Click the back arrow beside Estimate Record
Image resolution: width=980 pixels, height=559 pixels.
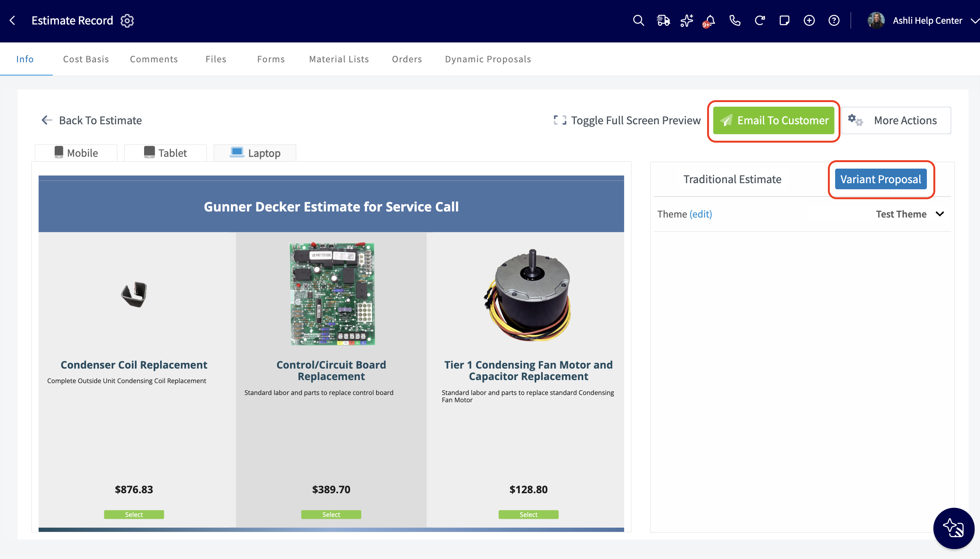tap(13, 20)
